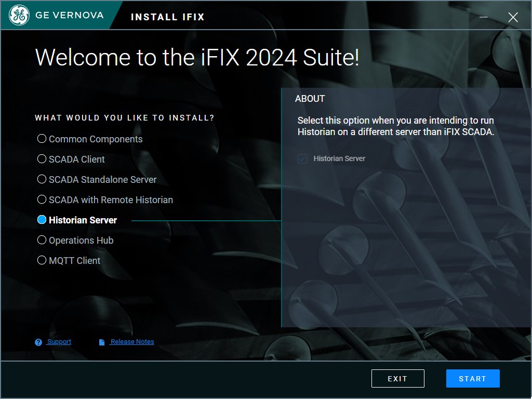The image size is (532, 399).
Task: Click the GE VERNOVA brand text
Action: [x=69, y=15]
